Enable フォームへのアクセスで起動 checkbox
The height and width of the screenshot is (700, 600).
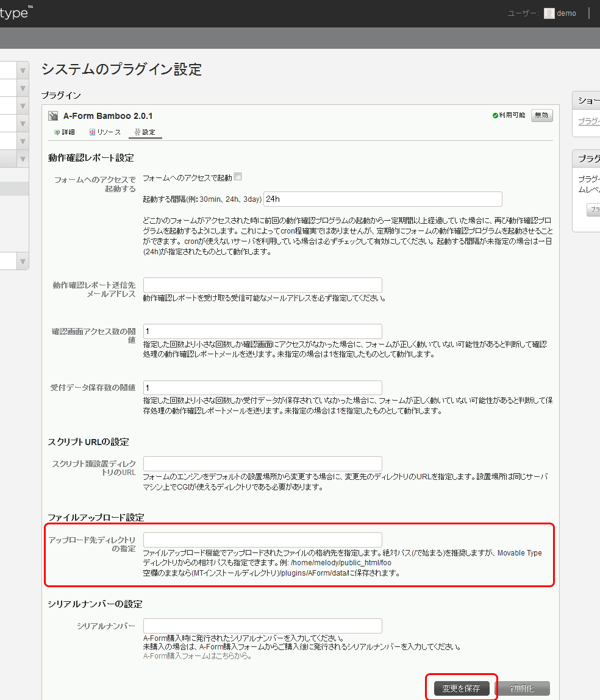click(237, 176)
